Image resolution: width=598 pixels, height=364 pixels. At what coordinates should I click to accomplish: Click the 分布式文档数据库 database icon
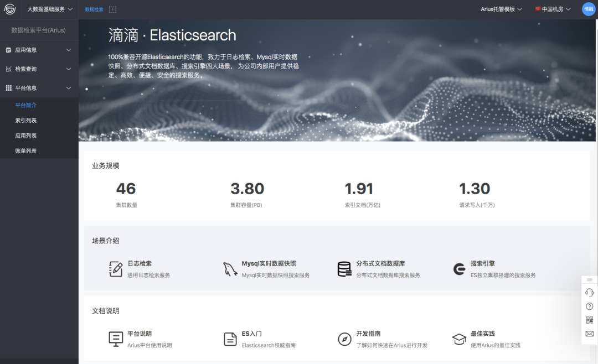click(x=344, y=269)
